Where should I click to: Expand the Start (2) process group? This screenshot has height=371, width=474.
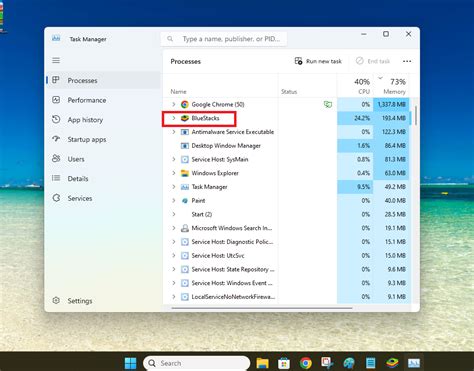click(174, 214)
